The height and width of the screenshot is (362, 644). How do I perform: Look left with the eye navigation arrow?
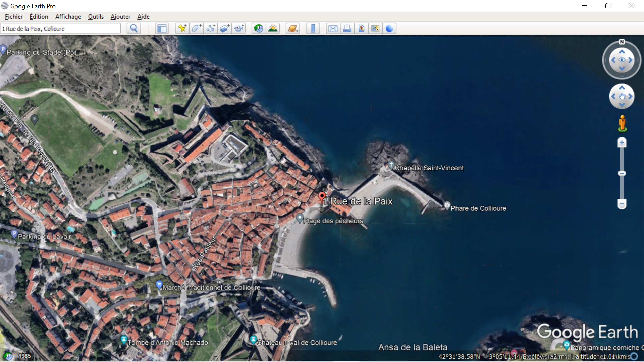point(613,60)
